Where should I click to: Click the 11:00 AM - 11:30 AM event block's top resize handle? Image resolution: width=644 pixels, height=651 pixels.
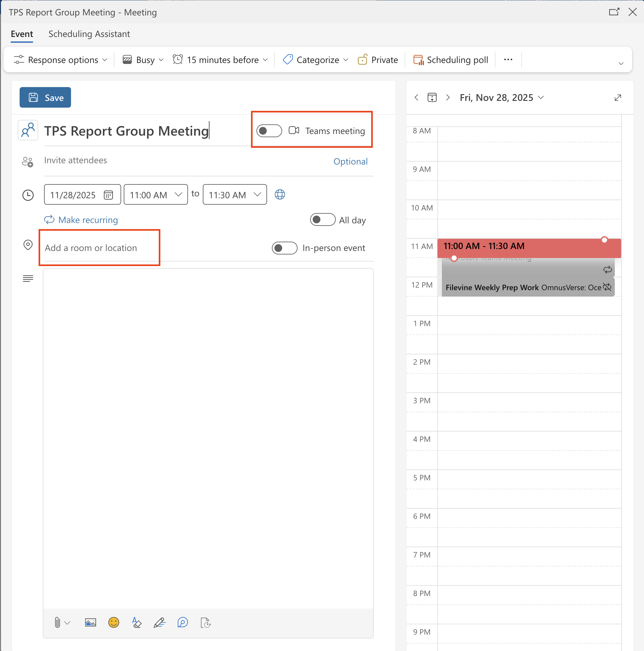pyautogui.click(x=604, y=240)
